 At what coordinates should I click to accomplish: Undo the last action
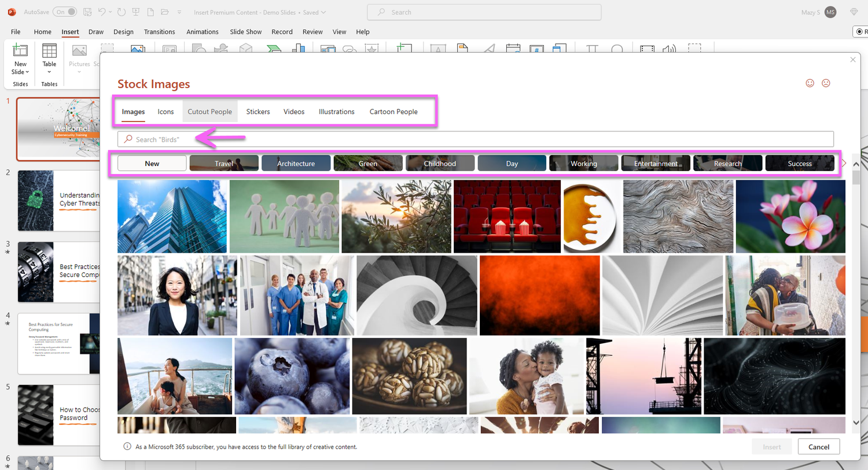pyautogui.click(x=103, y=12)
